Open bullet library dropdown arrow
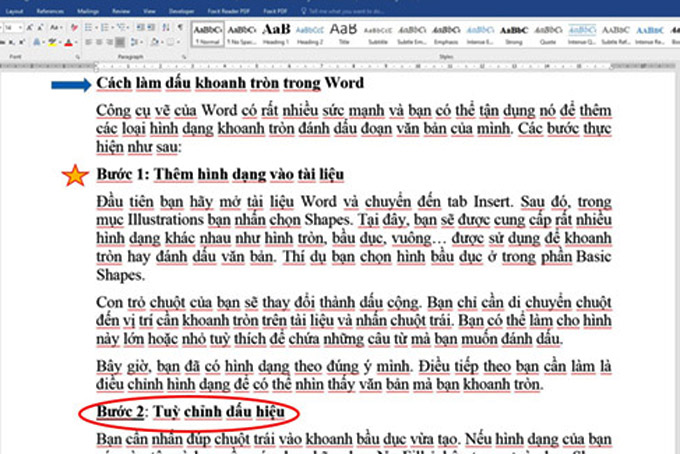The height and width of the screenshot is (454, 680). (x=96, y=27)
